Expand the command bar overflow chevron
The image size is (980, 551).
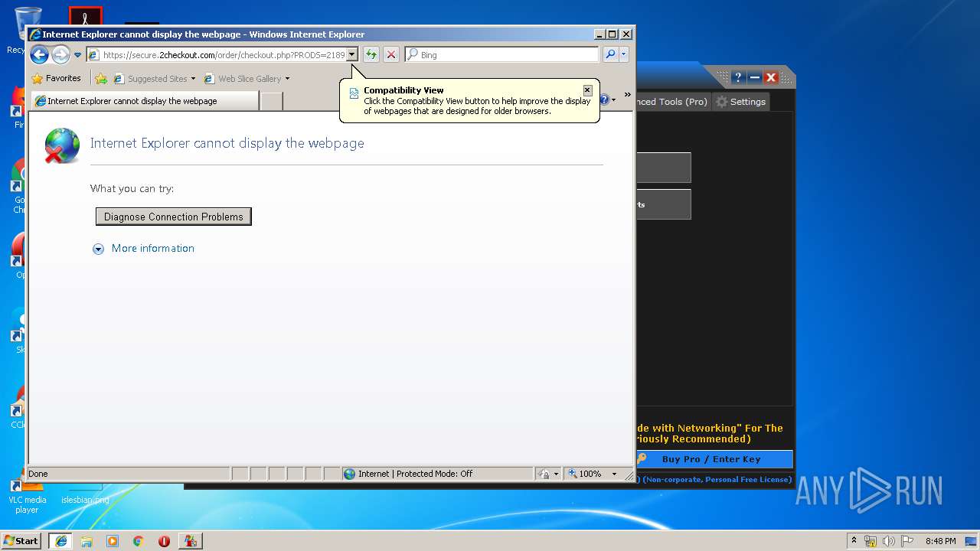click(627, 96)
